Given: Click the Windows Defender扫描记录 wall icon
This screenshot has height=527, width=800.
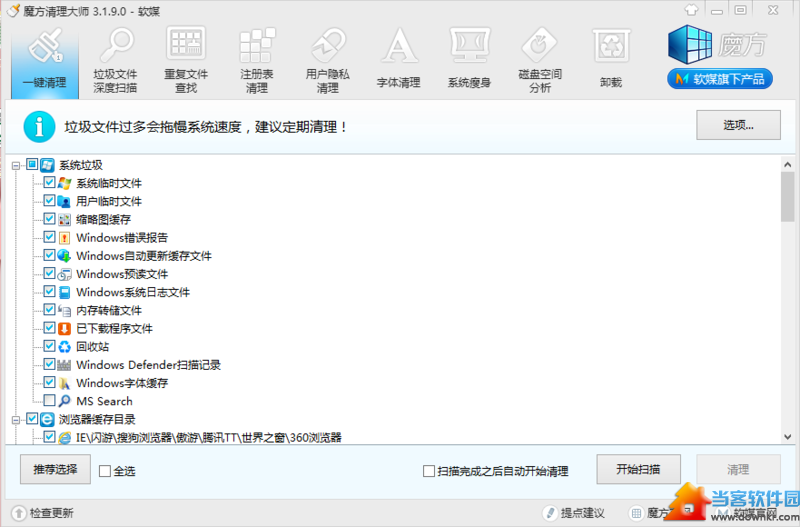Looking at the screenshot, I should click(64, 365).
